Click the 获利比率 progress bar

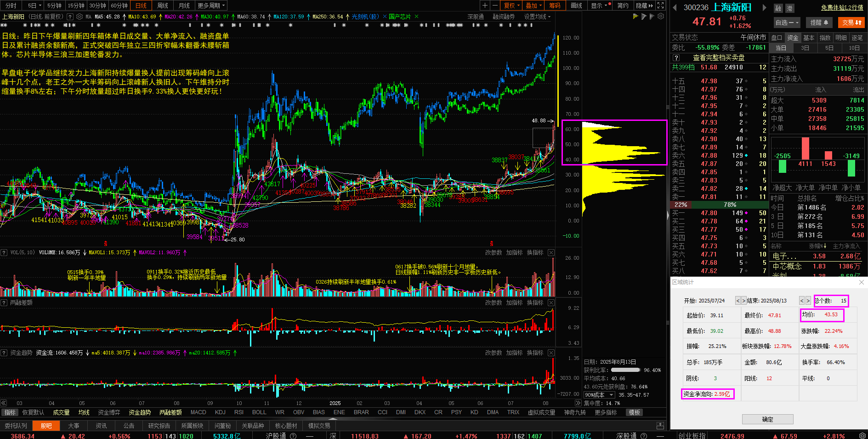tap(625, 370)
